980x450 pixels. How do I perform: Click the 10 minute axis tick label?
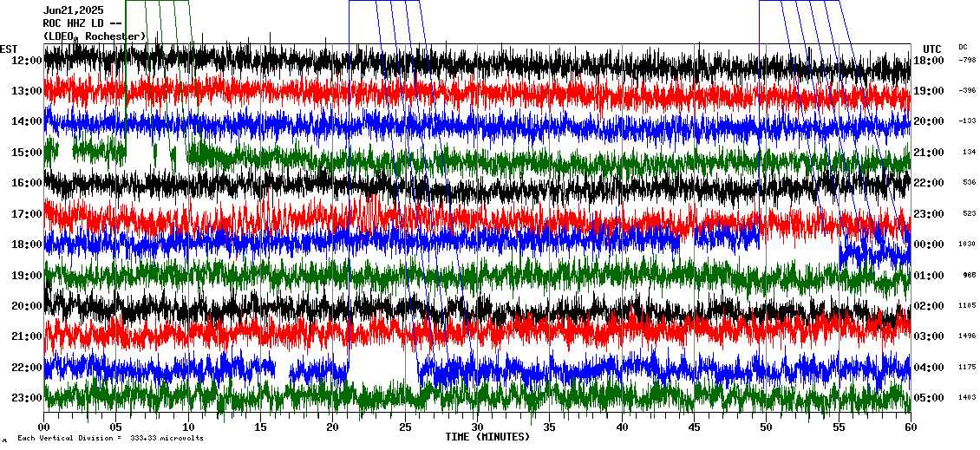coord(188,427)
